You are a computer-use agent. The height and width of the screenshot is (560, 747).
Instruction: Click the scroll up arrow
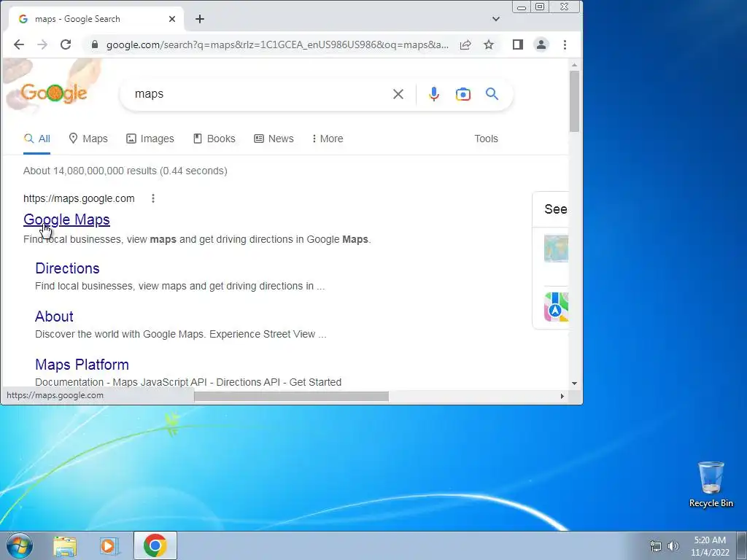click(574, 65)
